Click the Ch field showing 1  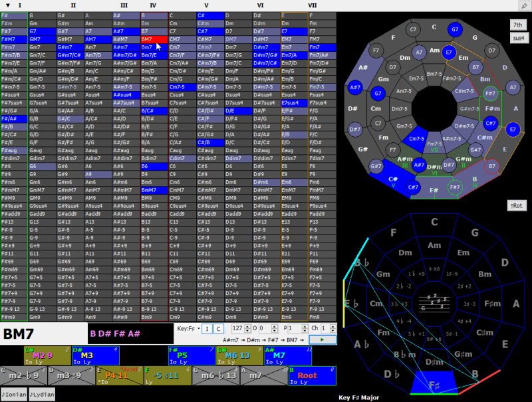tap(325, 328)
